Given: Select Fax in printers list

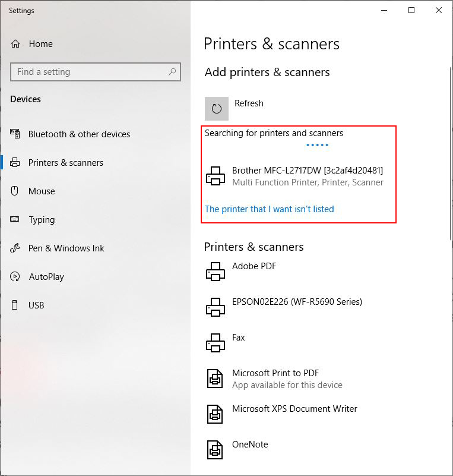Looking at the screenshot, I should click(238, 338).
